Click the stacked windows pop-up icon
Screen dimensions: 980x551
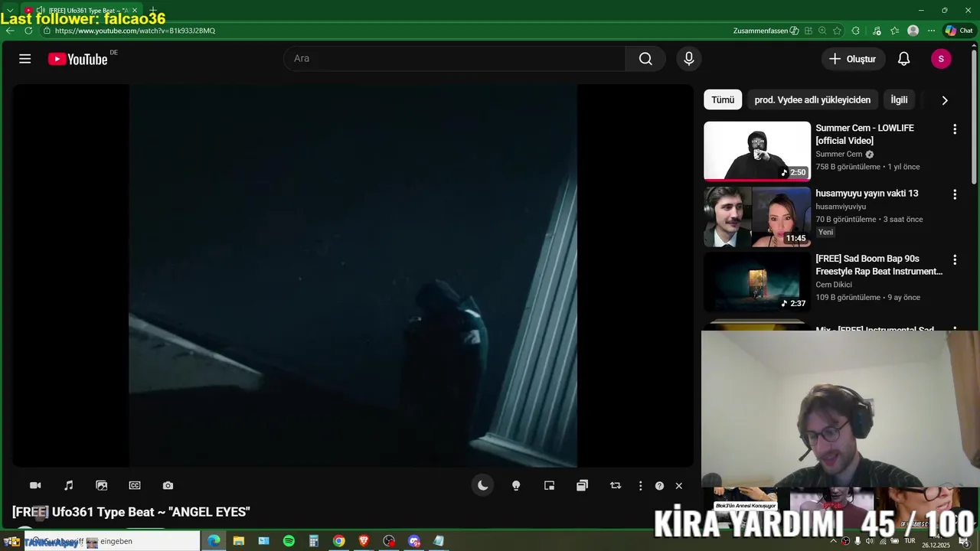[x=582, y=485]
